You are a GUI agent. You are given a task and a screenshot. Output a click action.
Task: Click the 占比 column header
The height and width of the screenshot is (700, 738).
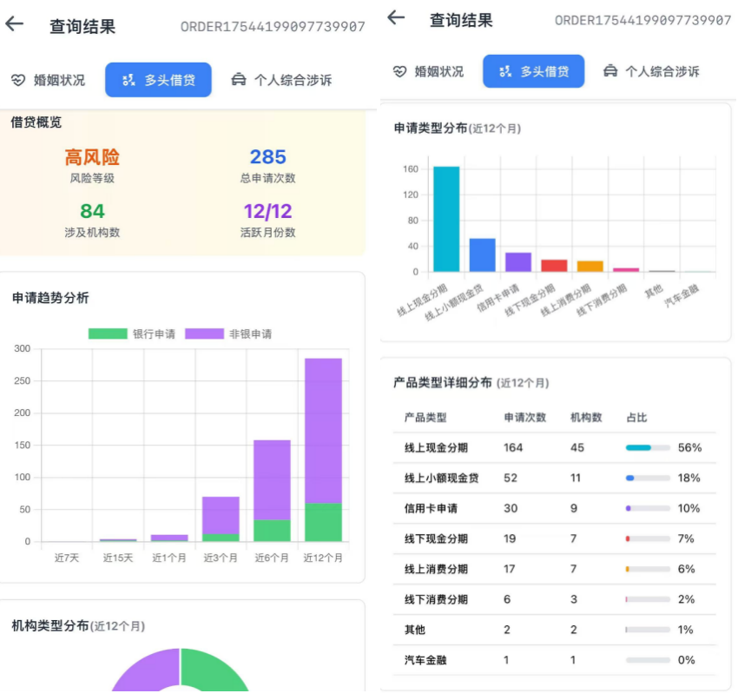pos(636,418)
